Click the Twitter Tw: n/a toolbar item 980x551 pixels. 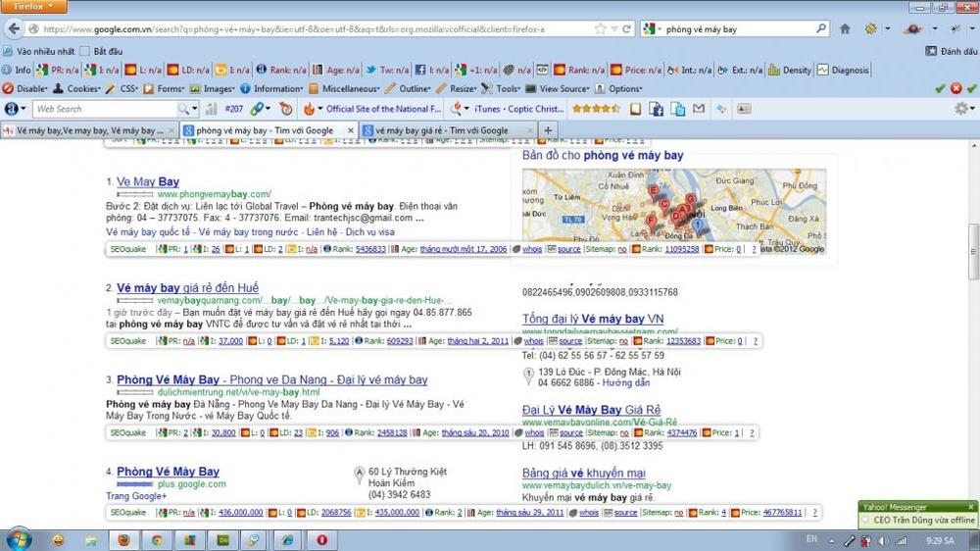[x=387, y=70]
